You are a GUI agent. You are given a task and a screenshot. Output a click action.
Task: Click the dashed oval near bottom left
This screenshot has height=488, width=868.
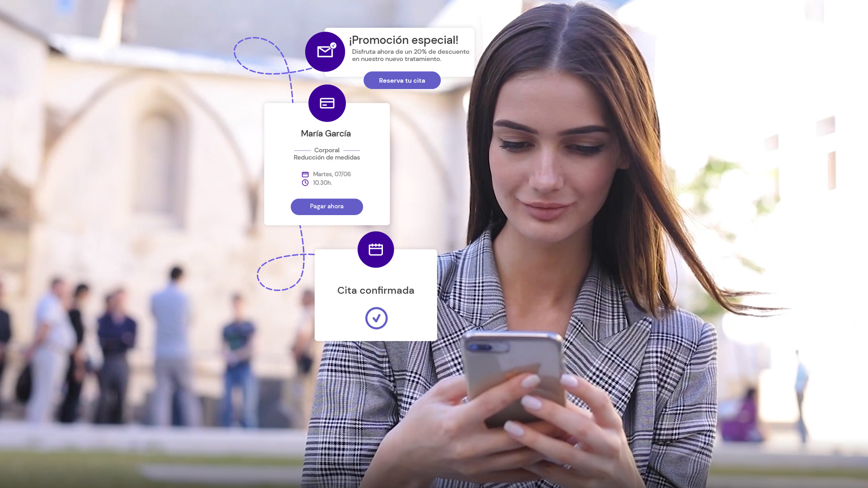[x=280, y=274]
